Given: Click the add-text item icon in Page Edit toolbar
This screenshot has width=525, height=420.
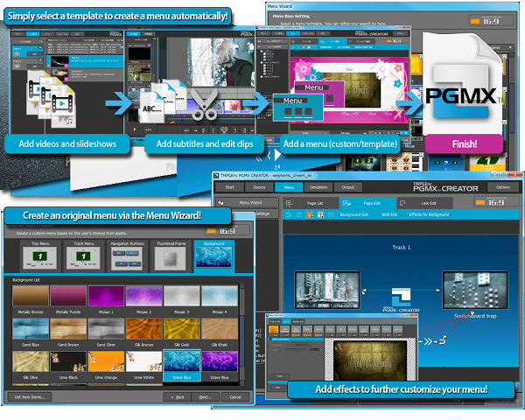Looking at the screenshot, I should 320,214.
